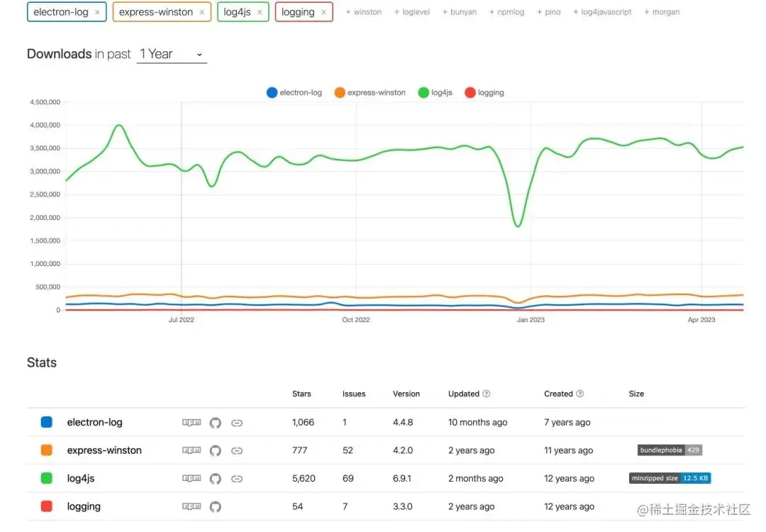The height and width of the screenshot is (532, 766).
Task: Toggle log4js series in chart legend
Action: coord(435,92)
